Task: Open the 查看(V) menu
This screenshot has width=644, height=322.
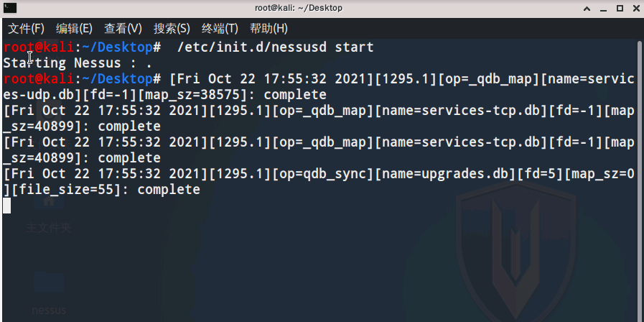Action: coord(123,29)
